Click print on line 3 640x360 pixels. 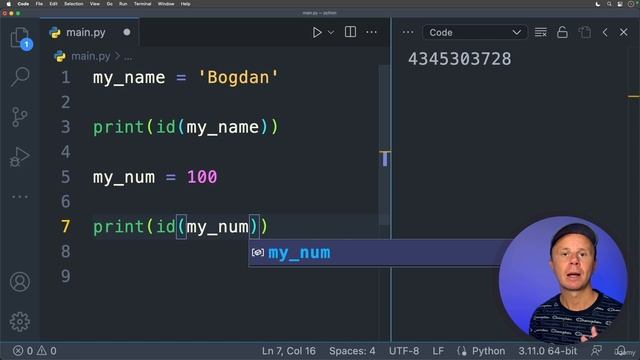point(118,127)
